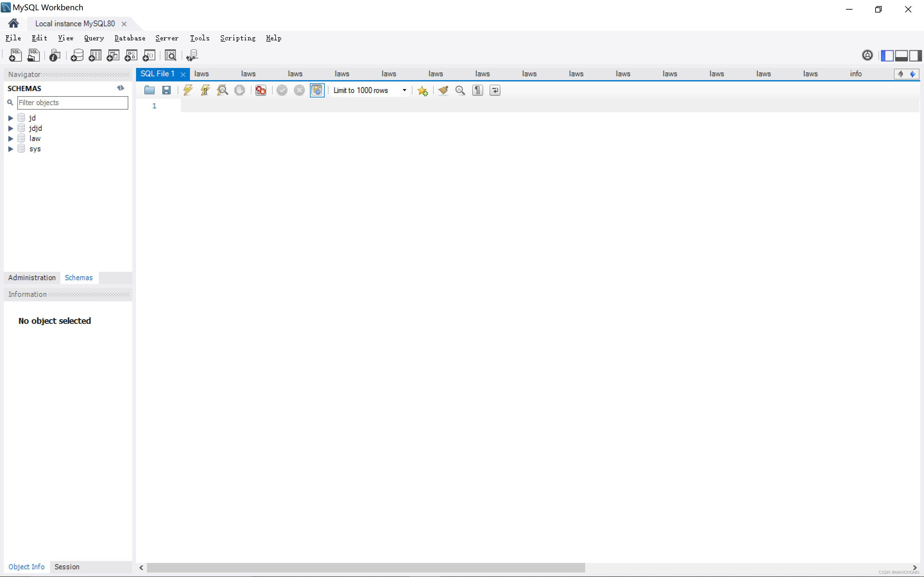This screenshot has width=924, height=577.
Task: Expand the jd schema tree item
Action: tap(11, 118)
